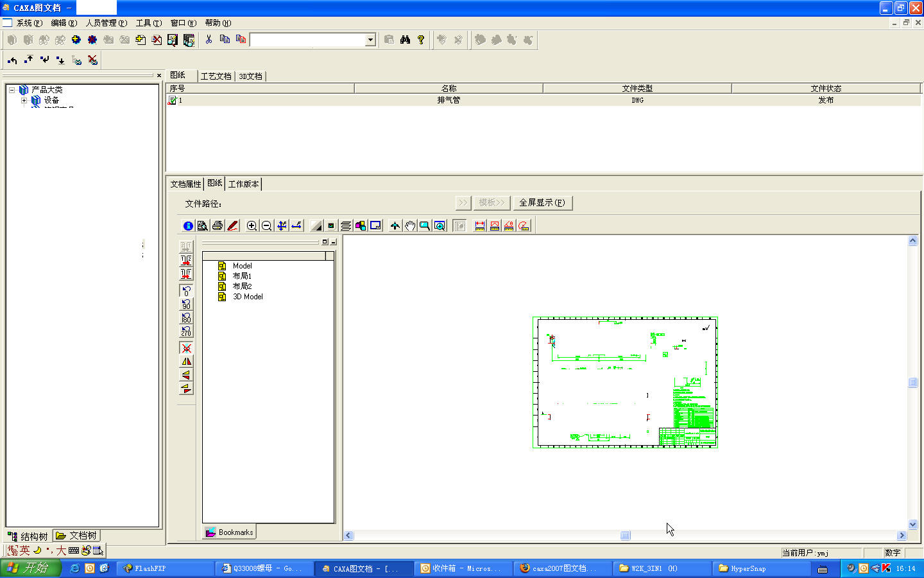Screen dimensions: 924x578
Task: Open FlashFXP from the taskbar
Action: (x=164, y=568)
